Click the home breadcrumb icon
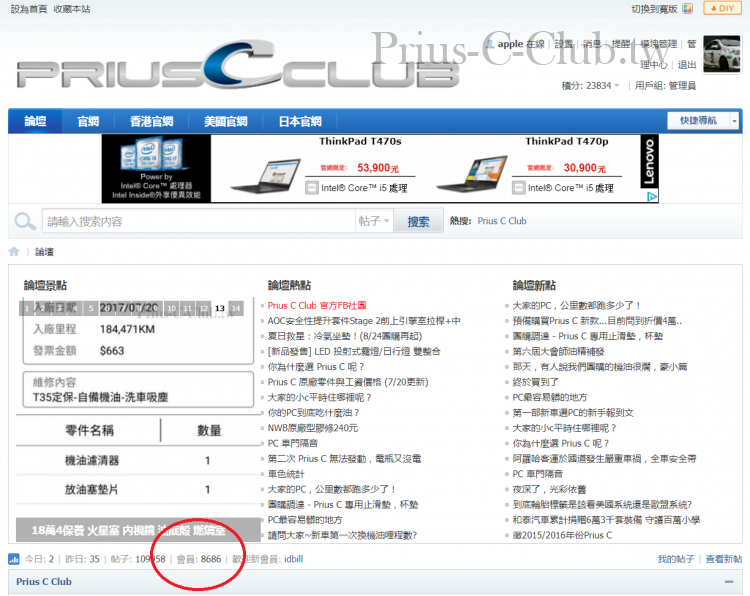750x596 pixels. pos(14,252)
